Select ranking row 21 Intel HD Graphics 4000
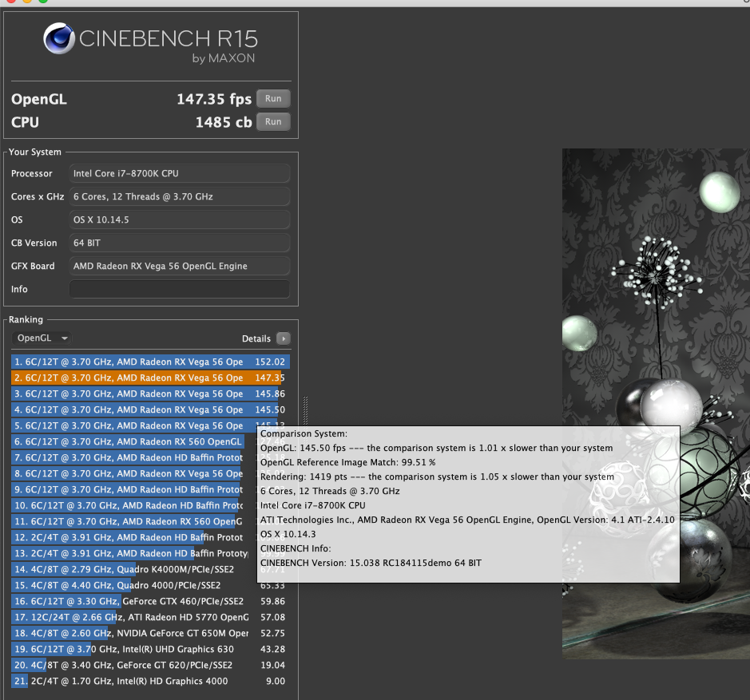The height and width of the screenshot is (700, 750). click(x=150, y=681)
